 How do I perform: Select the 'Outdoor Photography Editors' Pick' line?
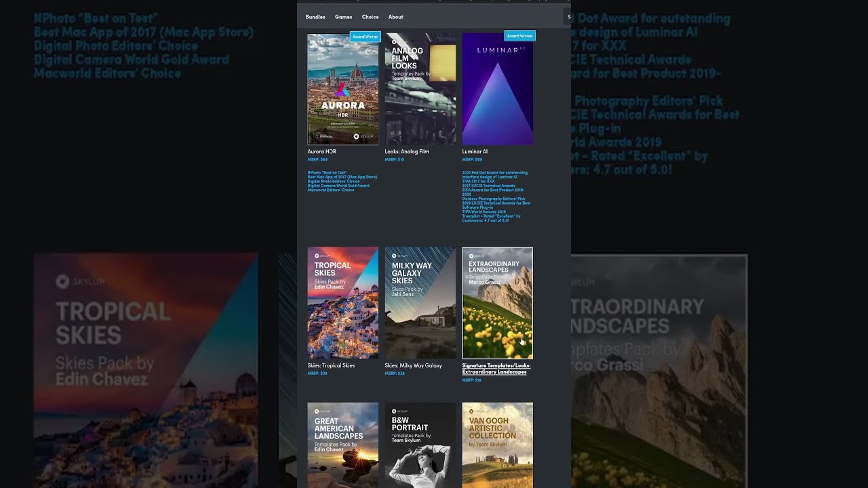(x=494, y=199)
